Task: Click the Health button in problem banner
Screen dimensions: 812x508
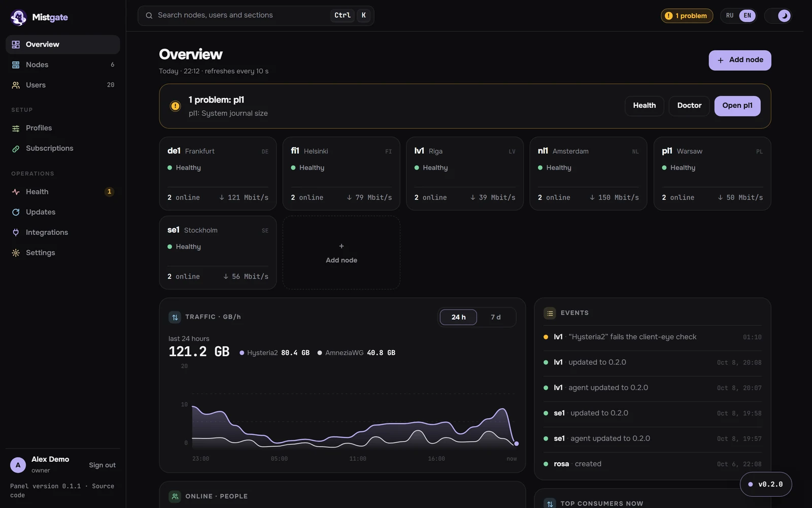Action: (644, 106)
